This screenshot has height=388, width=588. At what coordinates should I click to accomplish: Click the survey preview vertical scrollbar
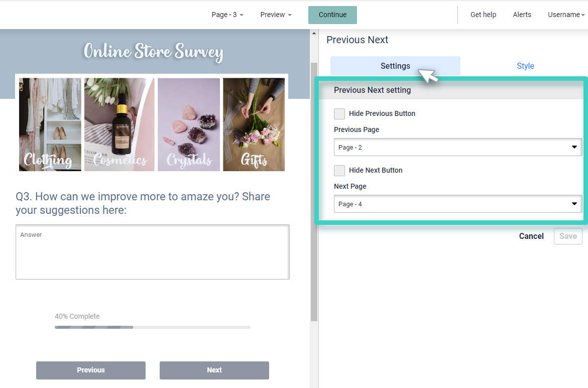[x=314, y=192]
